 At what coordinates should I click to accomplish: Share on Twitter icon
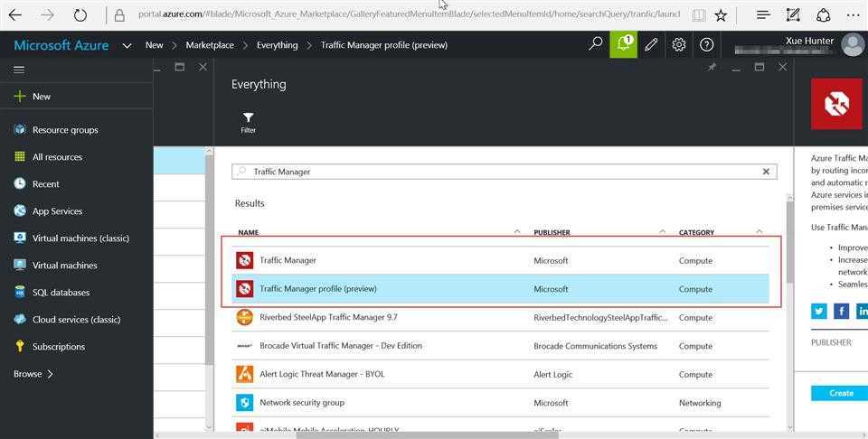(819, 312)
